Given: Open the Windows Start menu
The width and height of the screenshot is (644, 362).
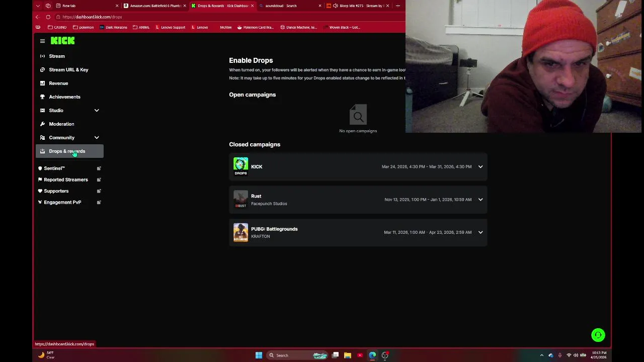Looking at the screenshot, I should pos(259,355).
